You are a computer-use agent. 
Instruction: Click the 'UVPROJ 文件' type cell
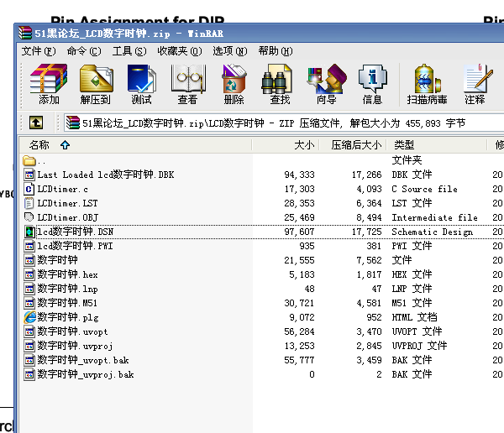(419, 346)
